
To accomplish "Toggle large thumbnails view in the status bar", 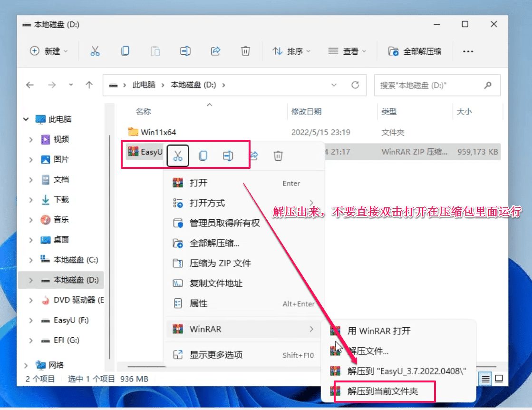I will (498, 379).
